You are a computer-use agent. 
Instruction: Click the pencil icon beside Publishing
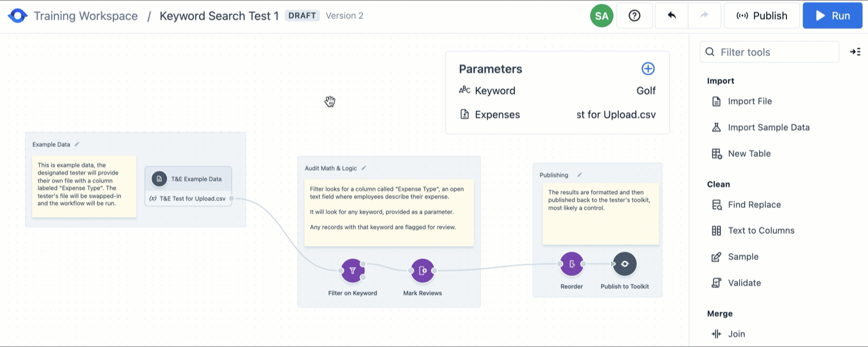[579, 175]
